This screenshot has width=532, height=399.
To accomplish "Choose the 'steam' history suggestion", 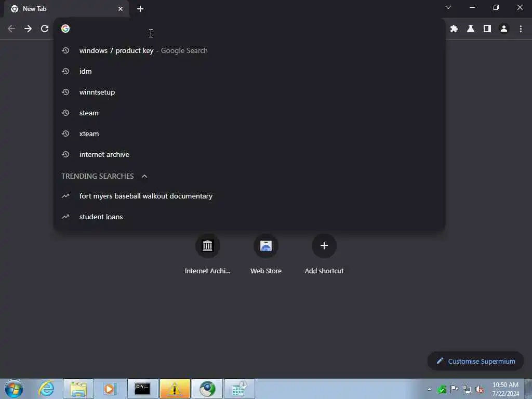I will 249,113.
